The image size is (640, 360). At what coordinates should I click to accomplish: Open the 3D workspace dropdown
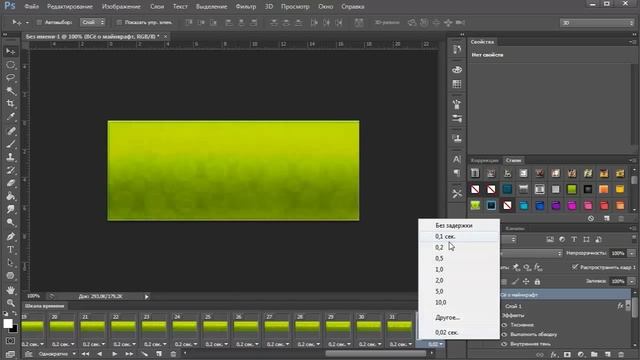tap(597, 23)
